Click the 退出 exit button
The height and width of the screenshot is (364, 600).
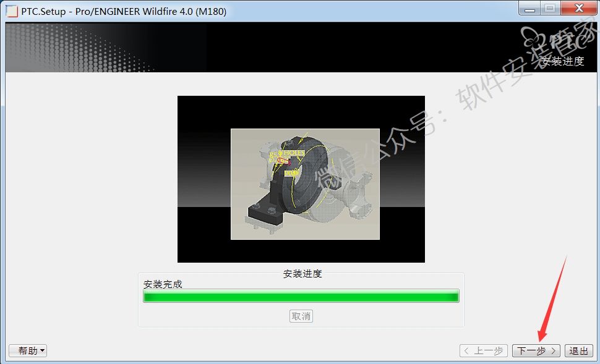coord(579,351)
